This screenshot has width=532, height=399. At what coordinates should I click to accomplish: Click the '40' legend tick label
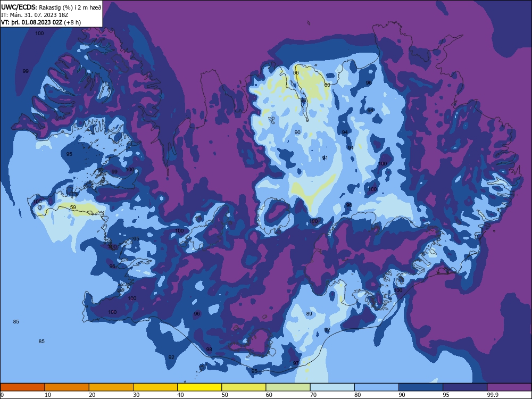click(180, 395)
